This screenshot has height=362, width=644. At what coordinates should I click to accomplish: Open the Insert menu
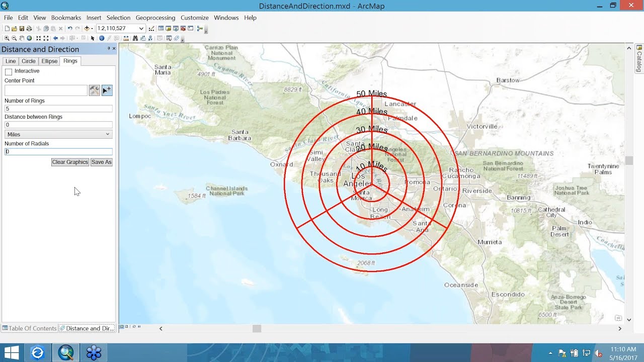pos(94,18)
